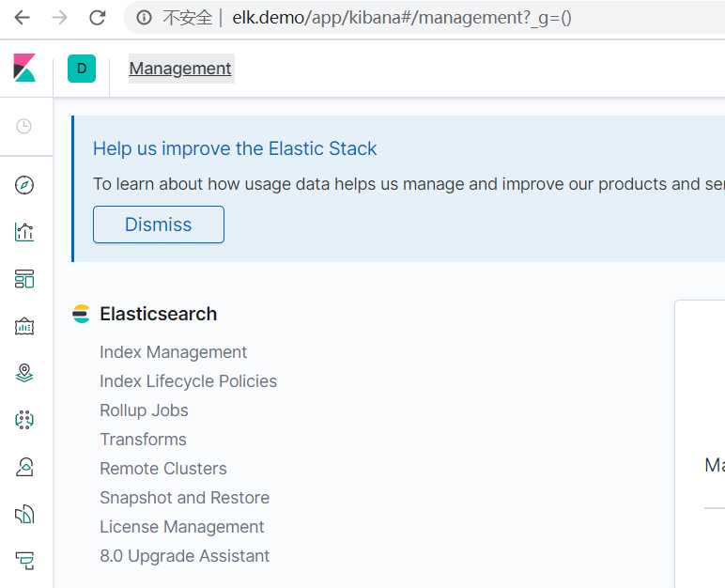Screen dimensions: 725x588
Task: Open Index Management
Action: (x=174, y=352)
